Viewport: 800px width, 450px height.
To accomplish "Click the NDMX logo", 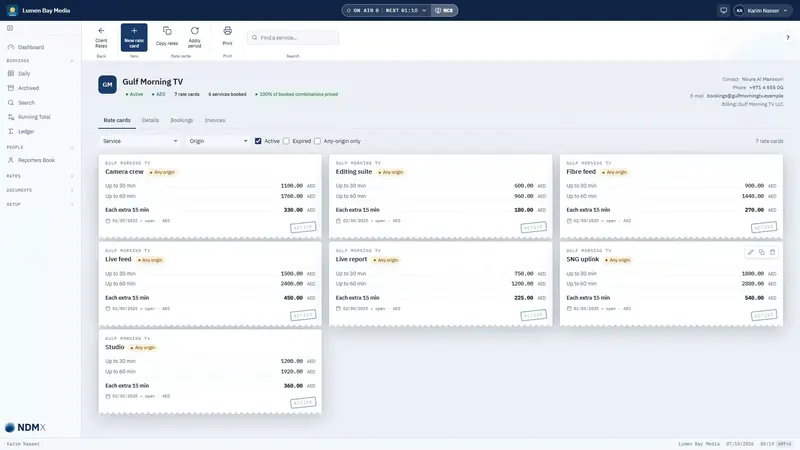I will coord(25,428).
